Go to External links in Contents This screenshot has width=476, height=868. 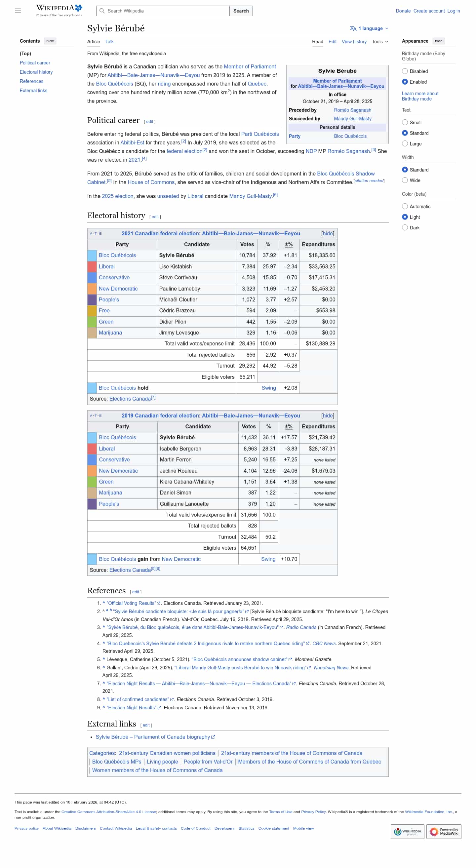(x=34, y=91)
